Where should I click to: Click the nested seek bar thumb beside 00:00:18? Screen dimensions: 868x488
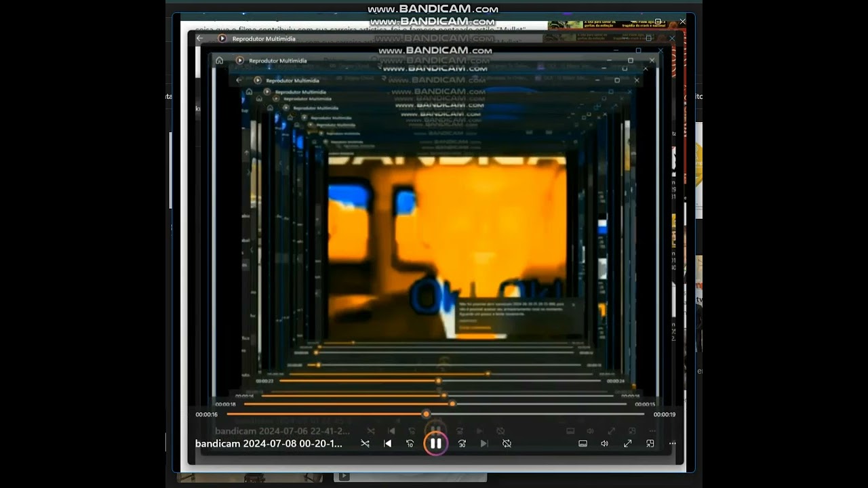tap(452, 404)
